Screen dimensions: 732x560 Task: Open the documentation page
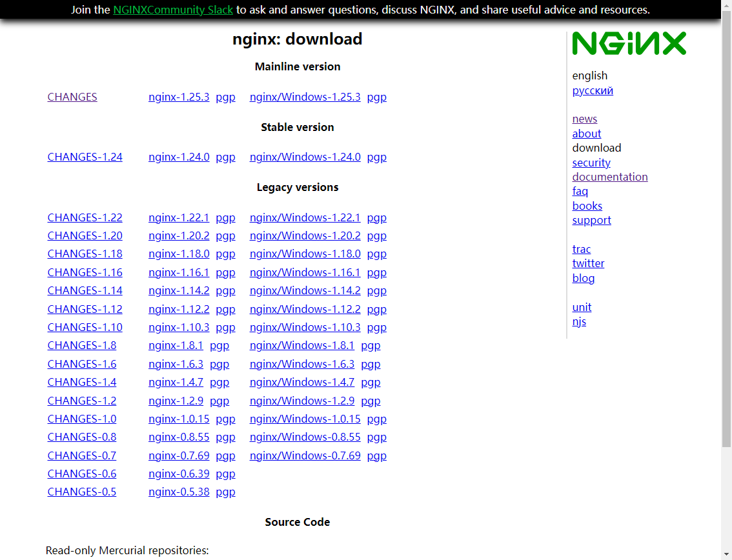[610, 177]
